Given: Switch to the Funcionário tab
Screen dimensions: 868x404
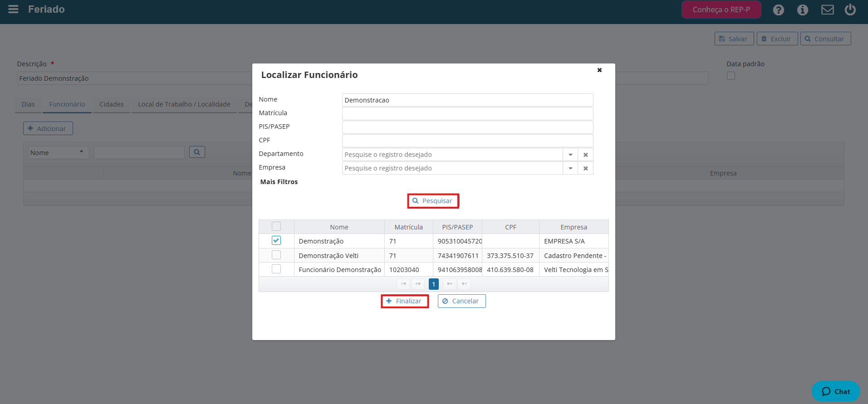Looking at the screenshot, I should [x=67, y=104].
